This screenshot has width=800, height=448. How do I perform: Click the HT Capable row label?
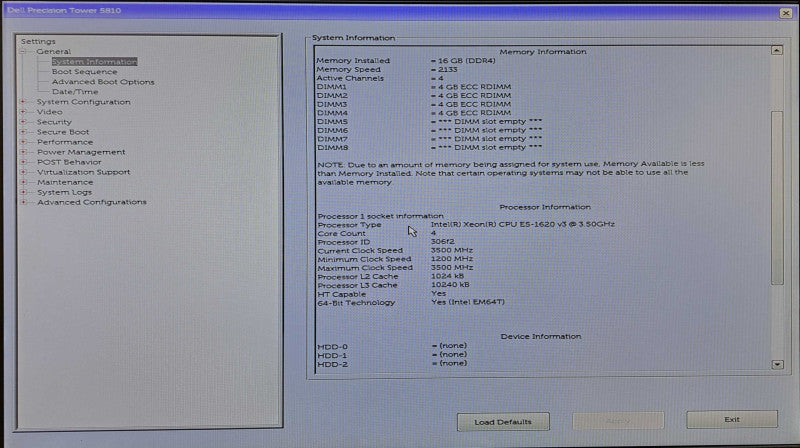(x=341, y=294)
